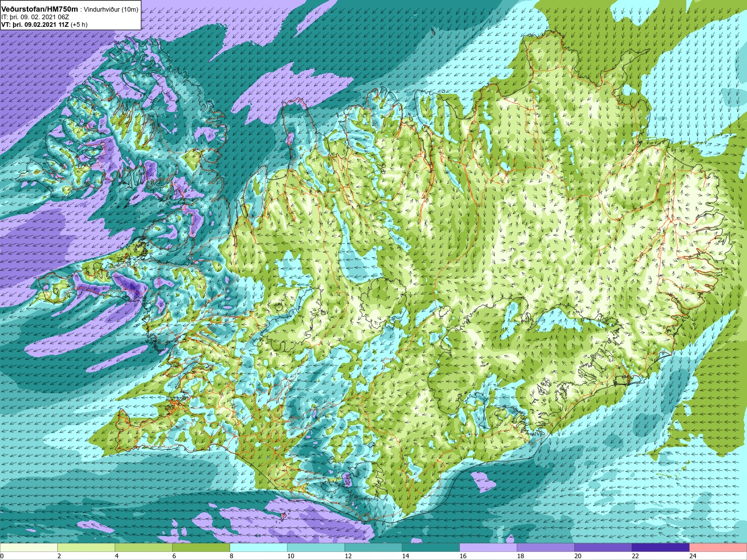The image size is (747, 560).
Task: Click the medium purple 18–20 legend swatch
Action: coord(546,548)
